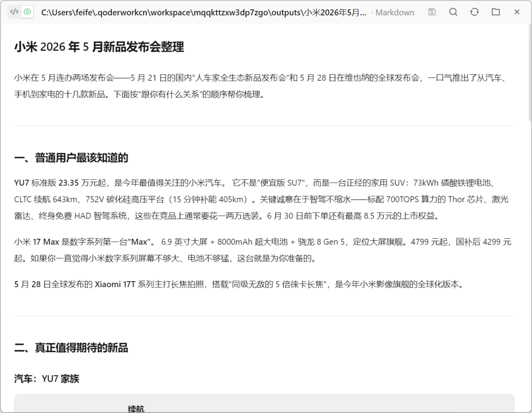Click the 续航 table header

coord(136,409)
